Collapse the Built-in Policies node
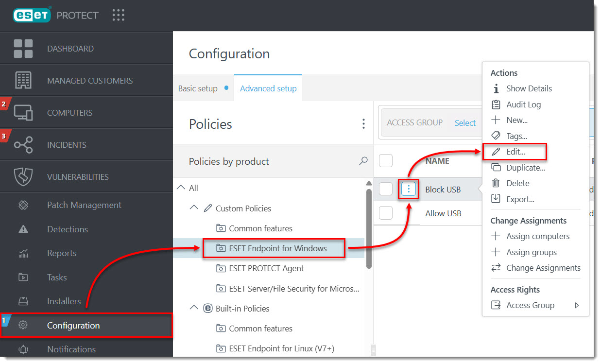The width and height of the screenshot is (601, 364). tap(194, 308)
